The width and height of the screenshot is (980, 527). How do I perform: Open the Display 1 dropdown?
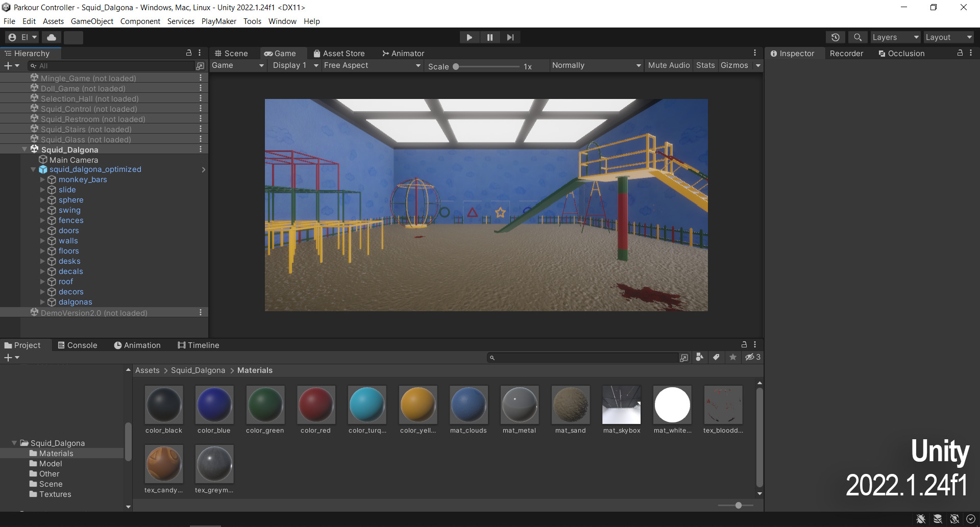pos(295,65)
